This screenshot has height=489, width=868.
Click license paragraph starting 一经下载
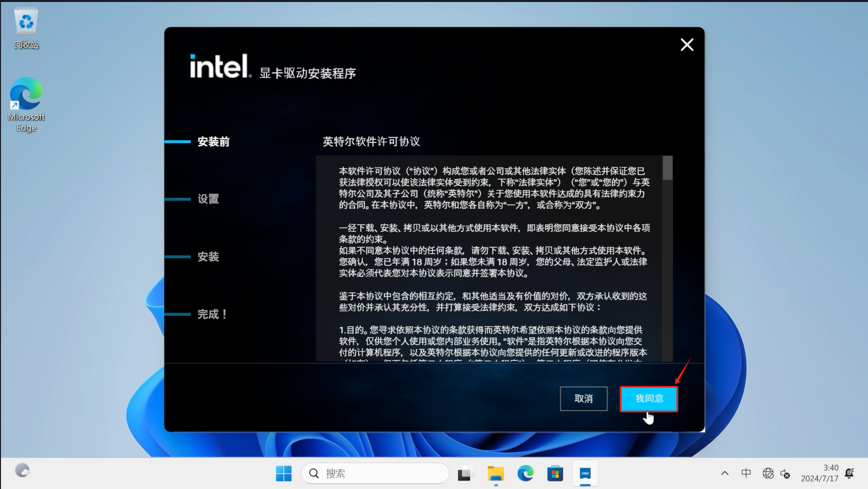494,251
